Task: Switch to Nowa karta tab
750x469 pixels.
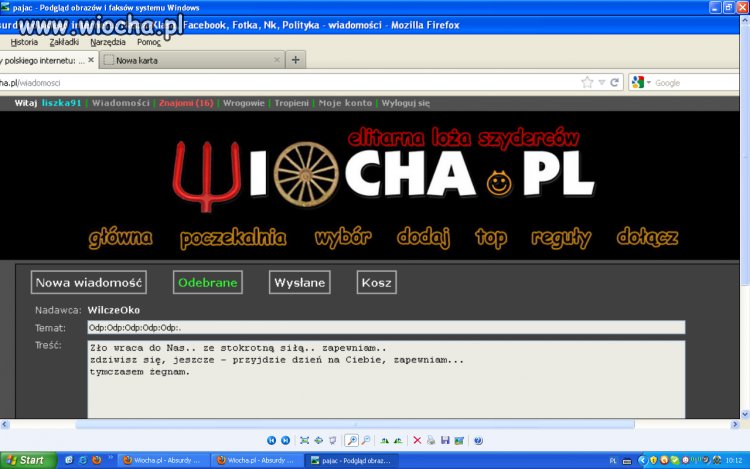Action: (192, 60)
